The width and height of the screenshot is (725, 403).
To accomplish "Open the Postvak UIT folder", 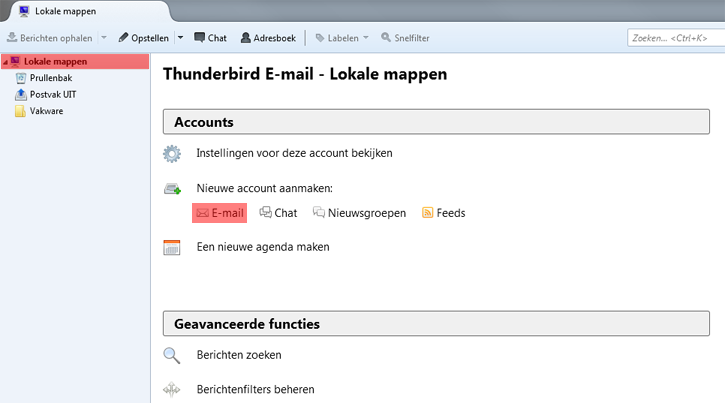I will coord(53,95).
